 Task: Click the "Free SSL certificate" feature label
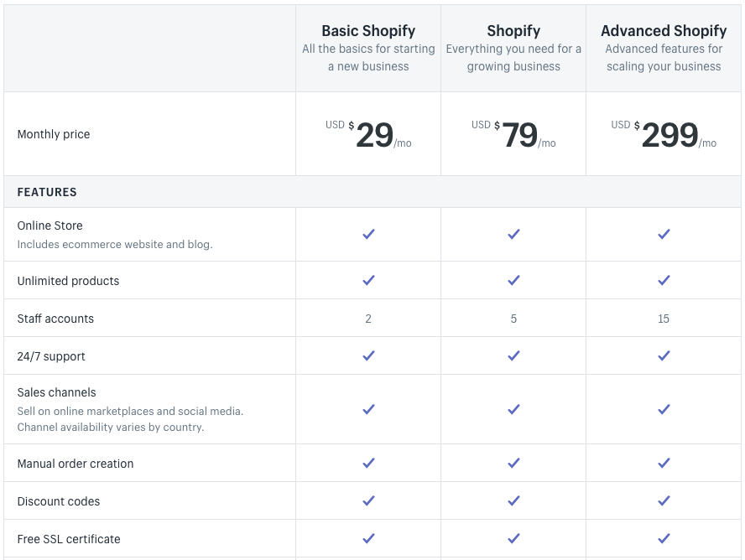click(69, 539)
